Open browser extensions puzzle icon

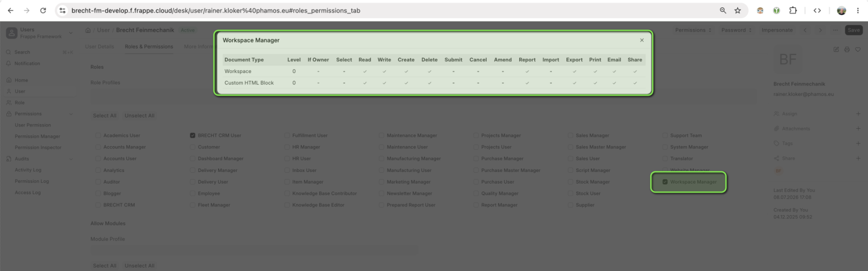(793, 10)
